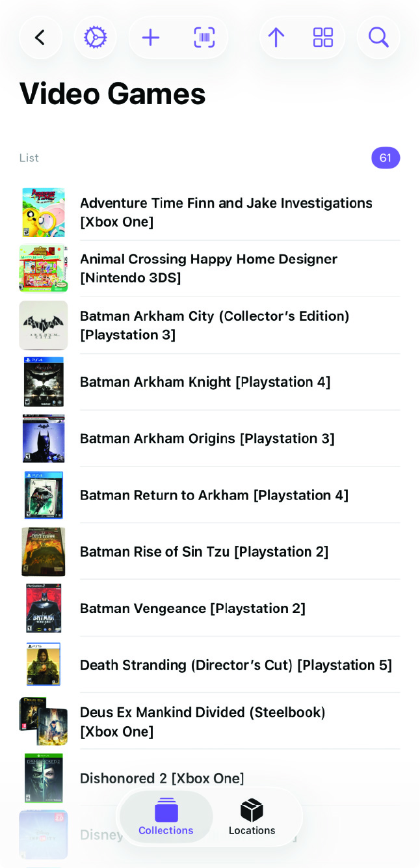This screenshot has width=420, height=868.
Task: Select the Collections tab
Action: point(165,817)
